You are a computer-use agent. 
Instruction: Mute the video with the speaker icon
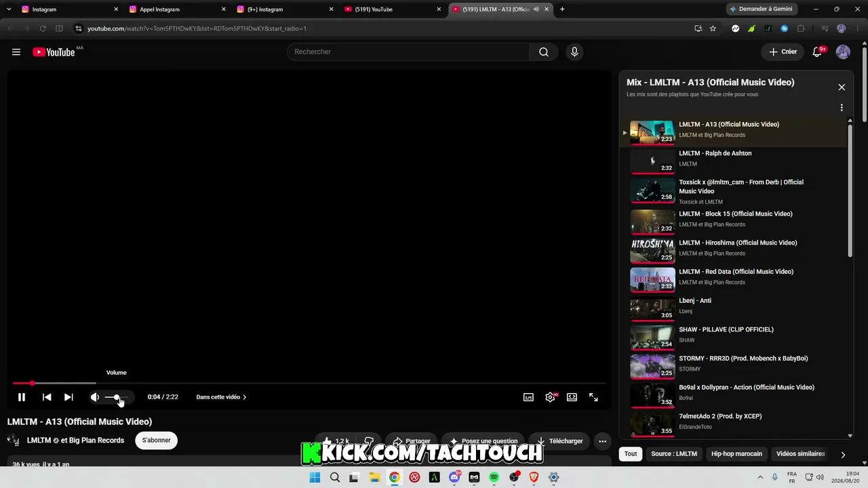tap(95, 397)
